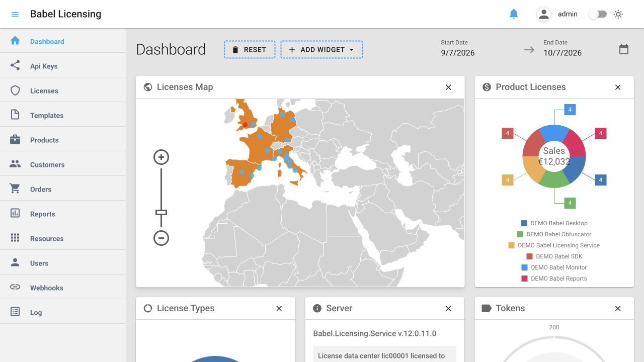Click the Log list icon
This screenshot has height=362, width=644.
15,312
